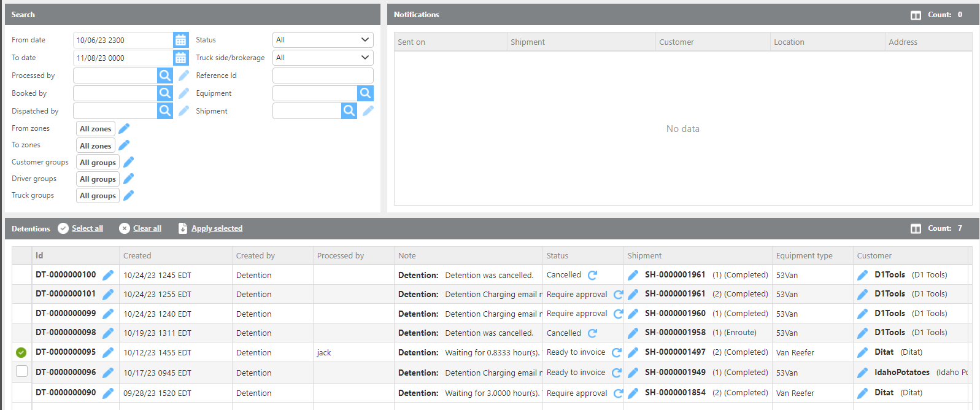
Task: Select the checkbox cell for DT-0000000101
Action: coord(21,294)
